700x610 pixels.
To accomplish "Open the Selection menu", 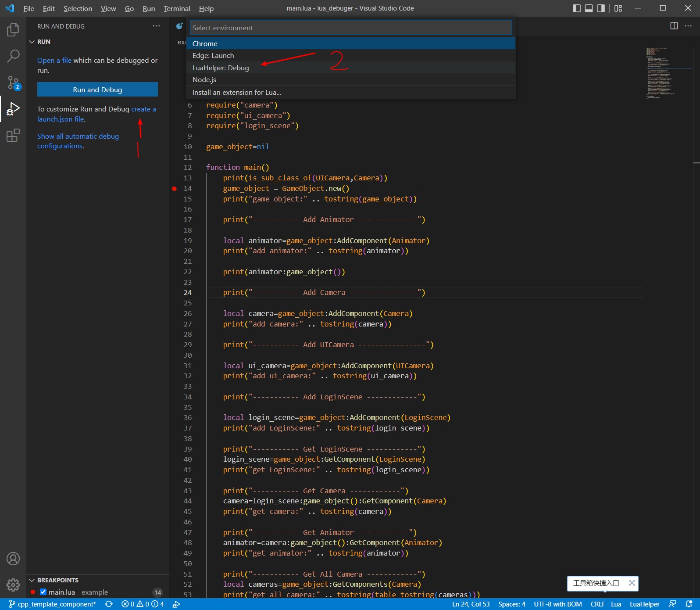I will tap(78, 8).
